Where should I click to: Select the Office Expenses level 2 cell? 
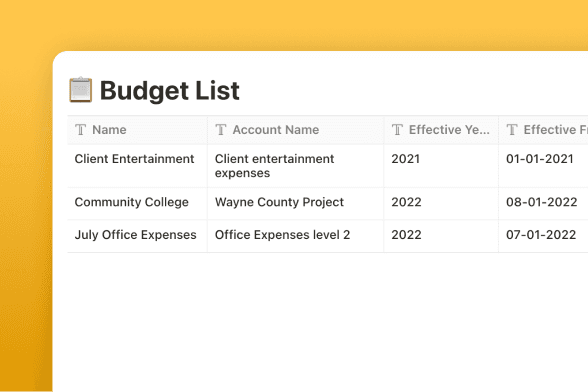click(296, 236)
